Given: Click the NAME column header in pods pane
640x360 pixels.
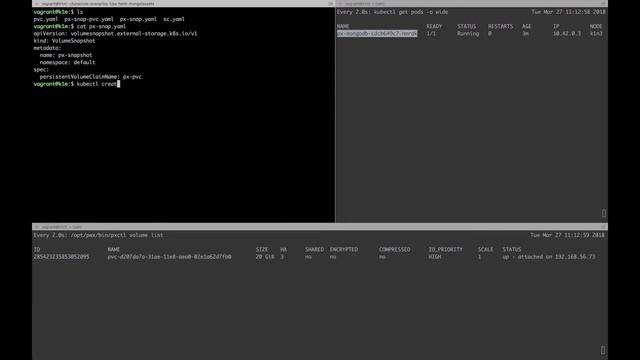Looking at the screenshot, I should click(x=343, y=26).
